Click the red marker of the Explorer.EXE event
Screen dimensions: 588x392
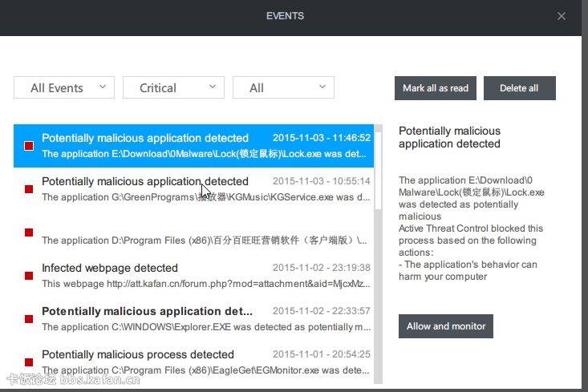click(x=29, y=319)
